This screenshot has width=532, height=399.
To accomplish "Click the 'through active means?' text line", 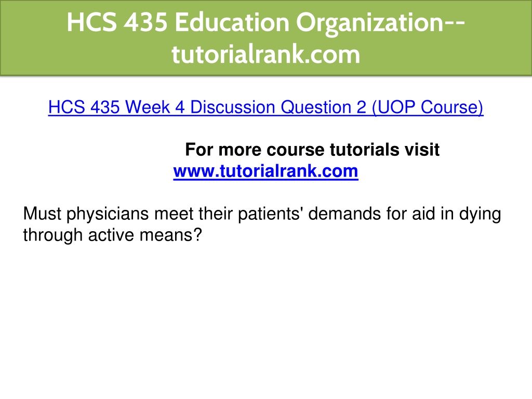I will coord(112,235).
